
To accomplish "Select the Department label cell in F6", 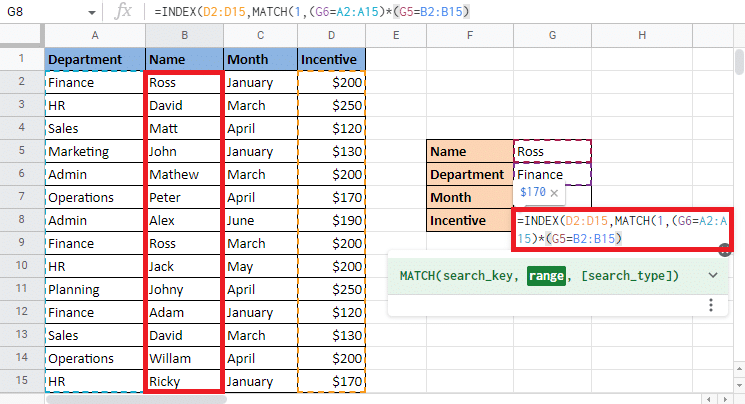I will 469,174.
